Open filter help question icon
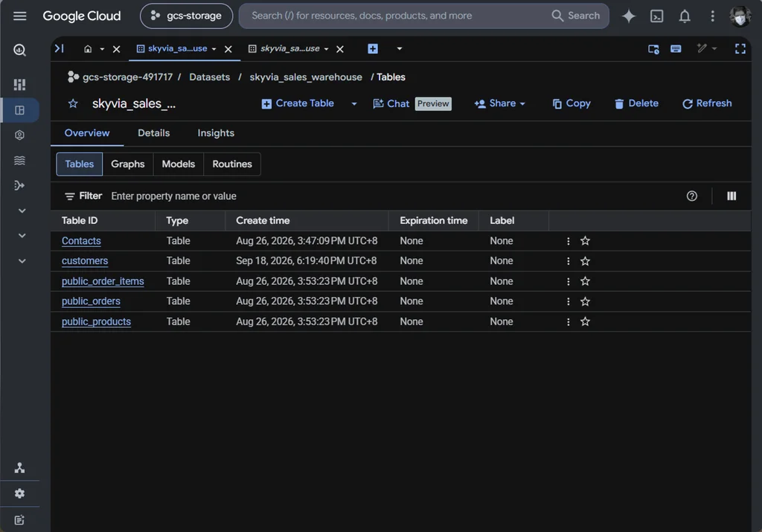This screenshot has height=532, width=762. pos(691,196)
